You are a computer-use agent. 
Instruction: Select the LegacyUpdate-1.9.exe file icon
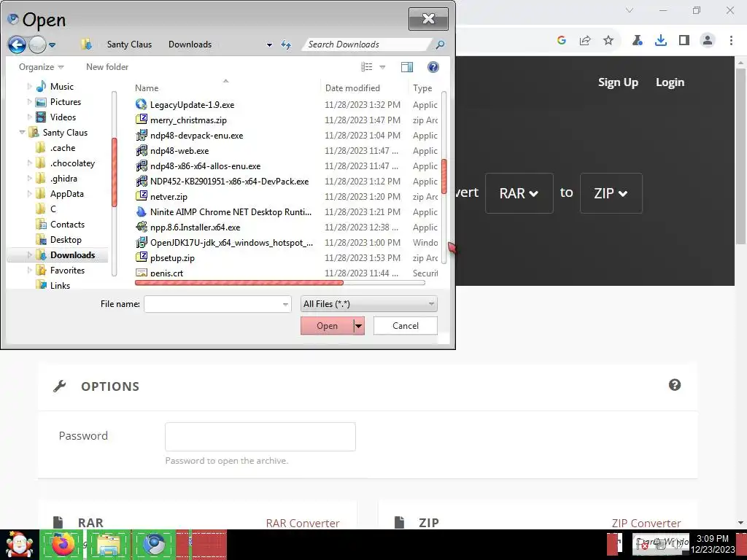142,104
